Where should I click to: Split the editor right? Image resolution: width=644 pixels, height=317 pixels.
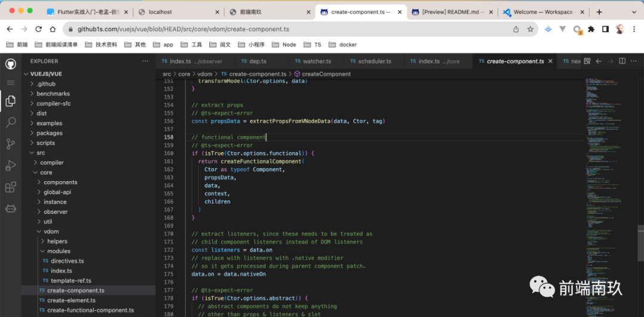[622, 61]
